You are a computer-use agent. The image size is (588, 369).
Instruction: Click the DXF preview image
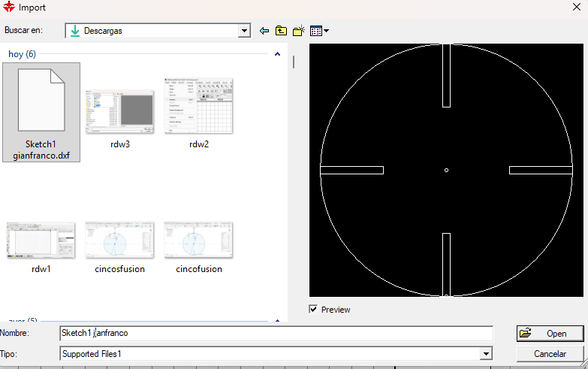pos(446,170)
